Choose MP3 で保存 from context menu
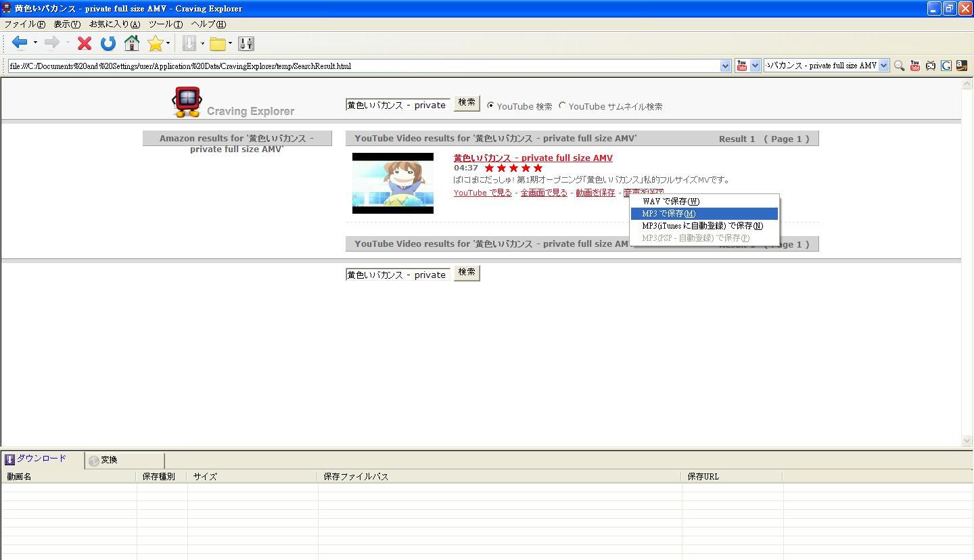Screen dimensions: 974x560 tap(704, 214)
